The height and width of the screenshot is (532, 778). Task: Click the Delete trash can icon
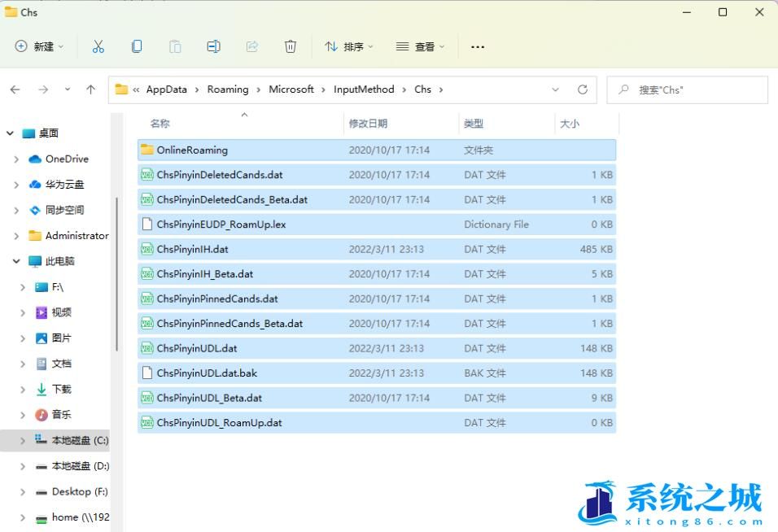(291, 46)
